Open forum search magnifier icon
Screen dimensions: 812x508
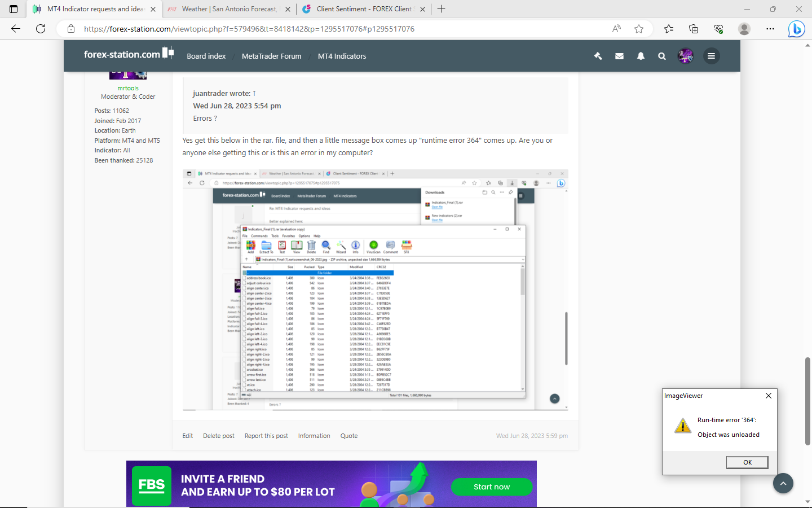coord(662,56)
